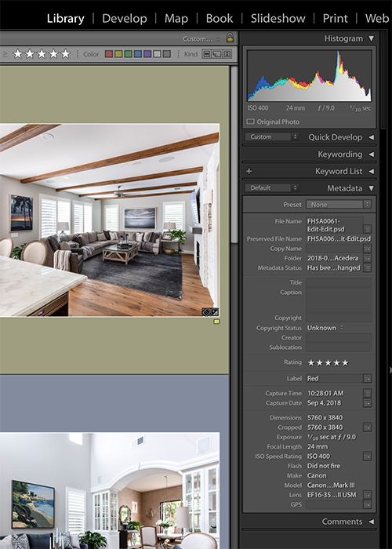Open the Web module

pos(377,18)
